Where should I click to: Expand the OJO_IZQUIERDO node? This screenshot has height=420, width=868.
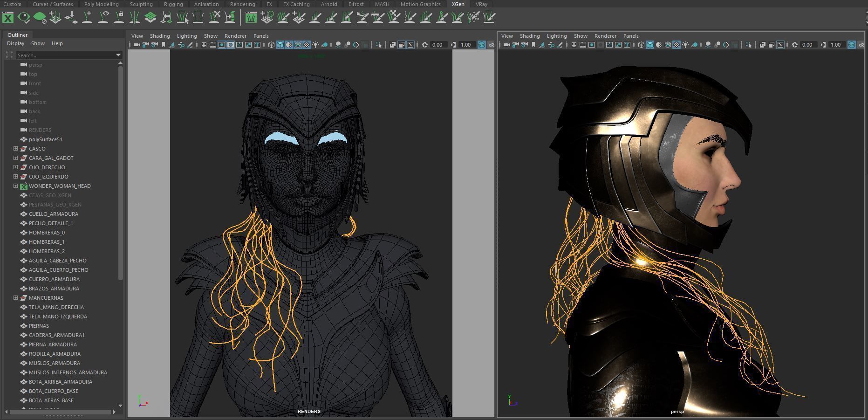(x=15, y=177)
